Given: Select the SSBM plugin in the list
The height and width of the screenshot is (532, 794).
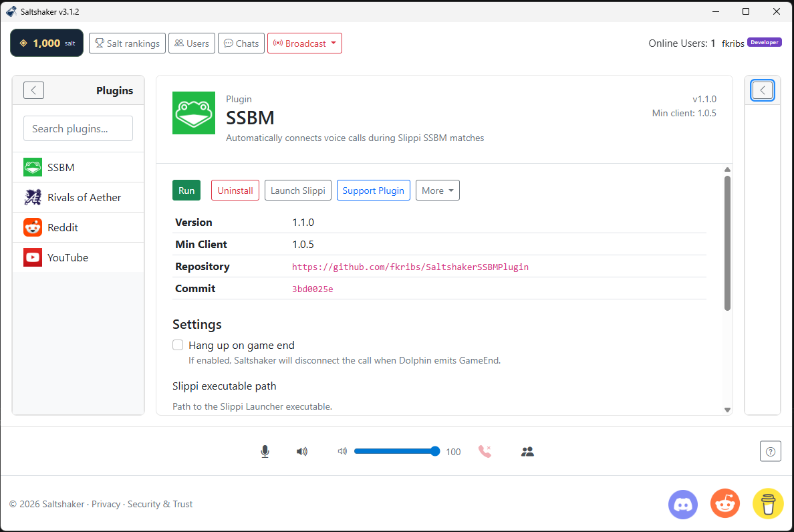Looking at the screenshot, I should [x=78, y=167].
